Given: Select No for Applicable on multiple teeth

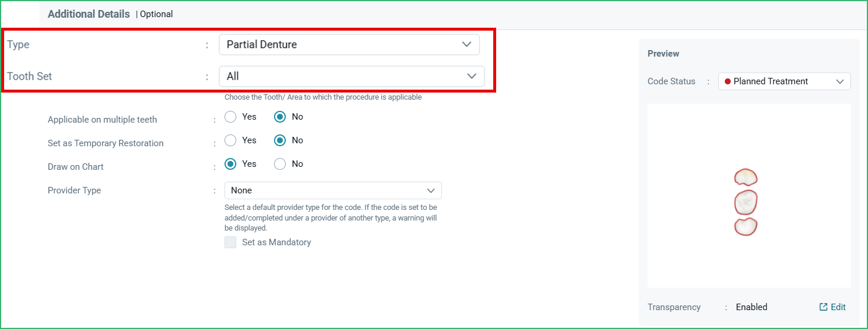Looking at the screenshot, I should pyautogui.click(x=280, y=117).
